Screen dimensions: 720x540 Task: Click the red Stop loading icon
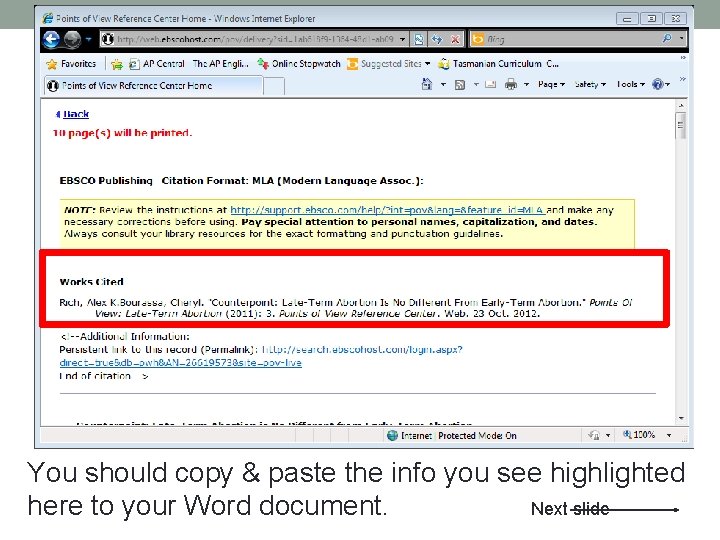pos(455,39)
